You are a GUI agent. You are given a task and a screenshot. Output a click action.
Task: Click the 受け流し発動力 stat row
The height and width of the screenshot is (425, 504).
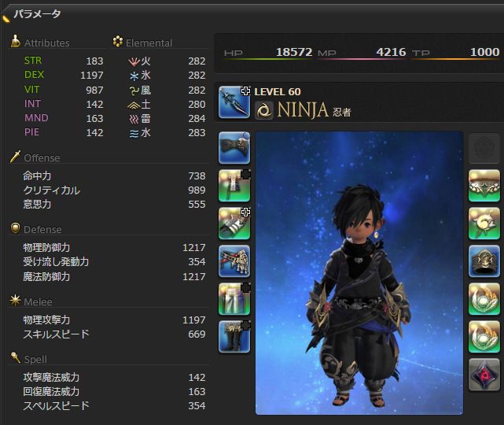click(x=114, y=261)
